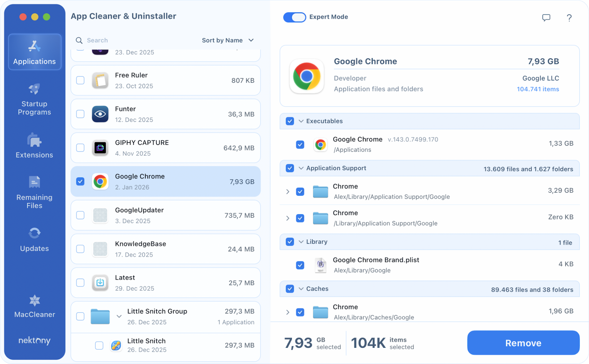Check the GIPHY CAPTURE checkbox

click(80, 148)
